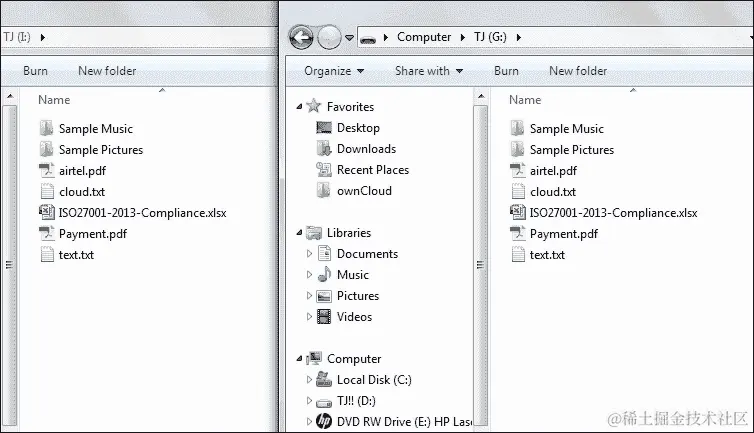Click Computer in the address bar

click(x=424, y=37)
